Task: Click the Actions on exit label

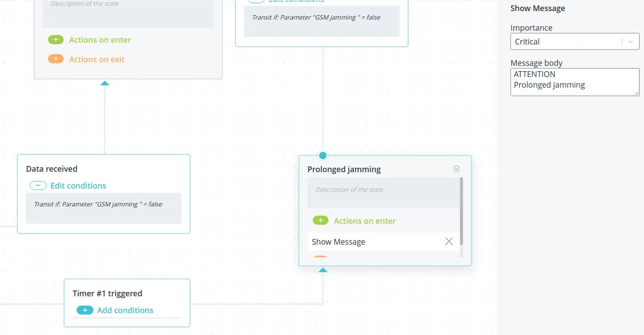Action: [97, 59]
